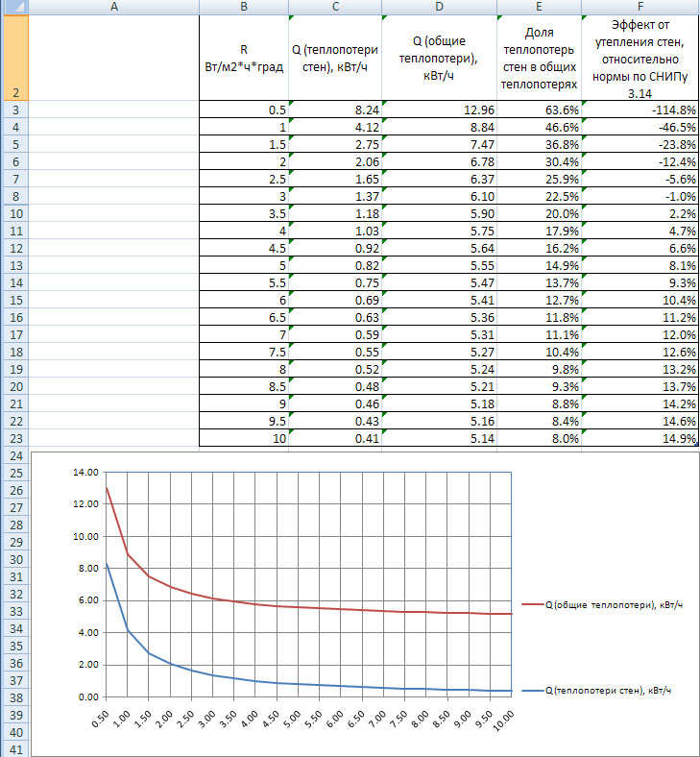Select column F header

point(640,7)
